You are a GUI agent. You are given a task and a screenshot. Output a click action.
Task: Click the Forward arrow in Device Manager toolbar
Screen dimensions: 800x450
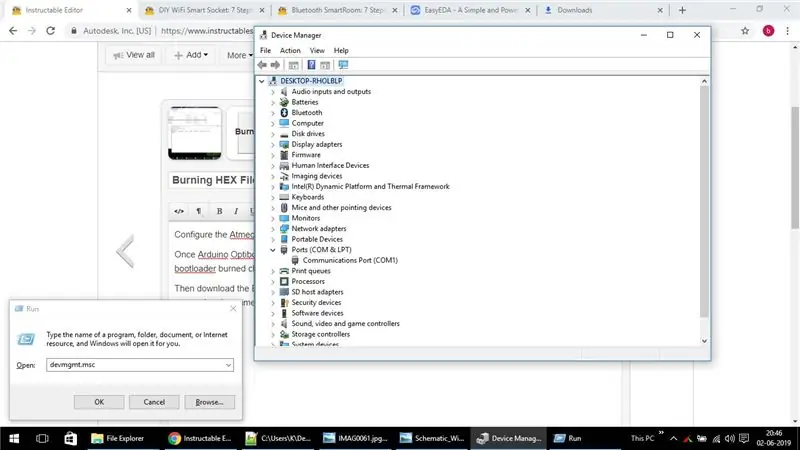pos(275,65)
